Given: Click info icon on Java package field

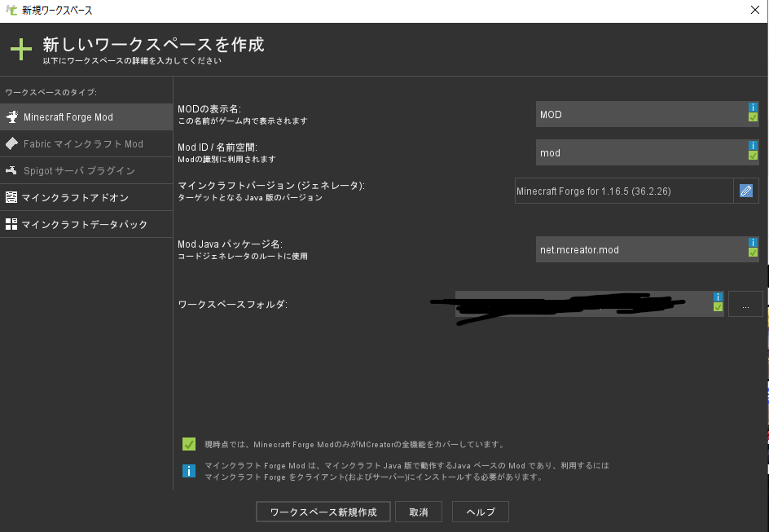Looking at the screenshot, I should click(753, 243).
